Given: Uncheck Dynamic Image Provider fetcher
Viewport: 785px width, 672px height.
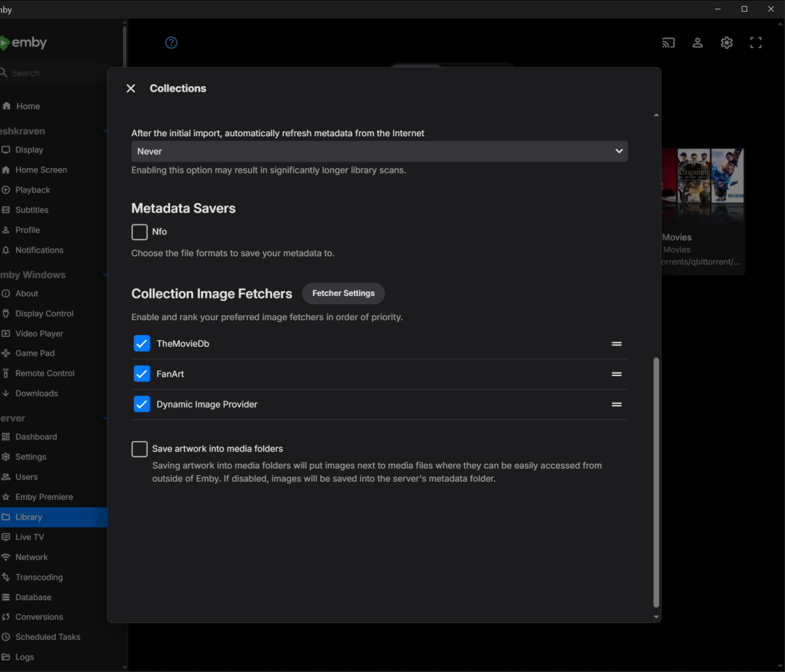Looking at the screenshot, I should click(142, 404).
